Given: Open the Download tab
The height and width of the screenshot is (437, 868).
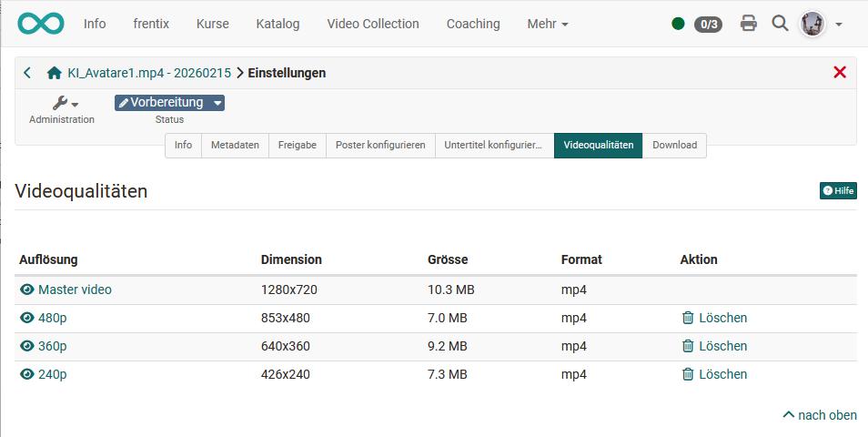Looking at the screenshot, I should (x=674, y=146).
